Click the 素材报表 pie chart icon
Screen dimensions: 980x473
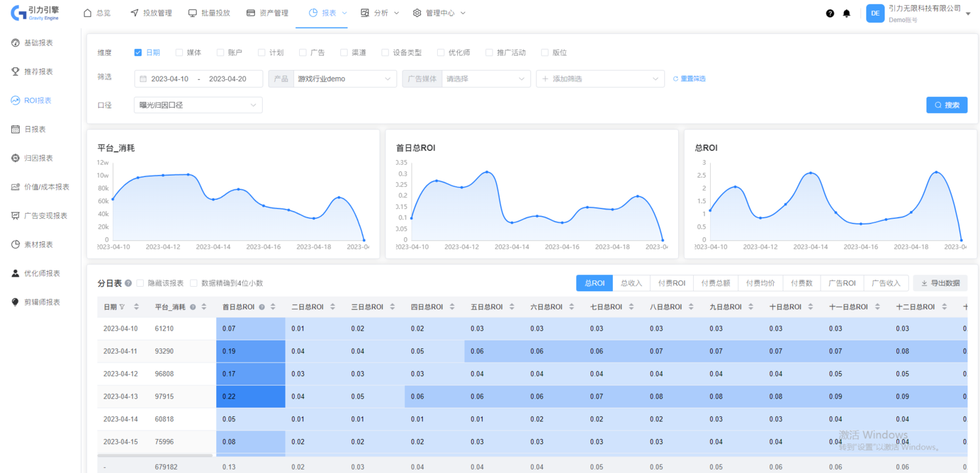coord(16,244)
